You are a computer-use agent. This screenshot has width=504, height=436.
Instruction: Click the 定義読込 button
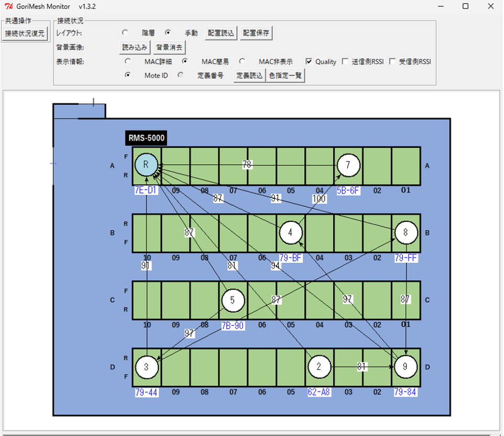tap(250, 76)
